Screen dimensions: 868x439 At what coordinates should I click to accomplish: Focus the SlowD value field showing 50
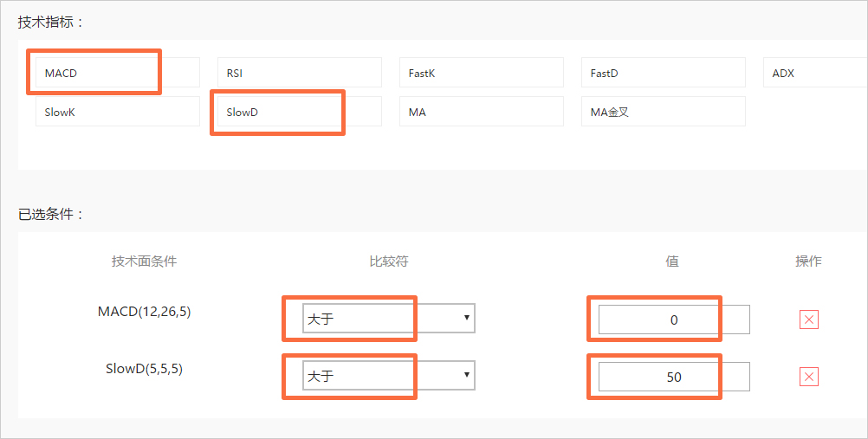tap(674, 377)
